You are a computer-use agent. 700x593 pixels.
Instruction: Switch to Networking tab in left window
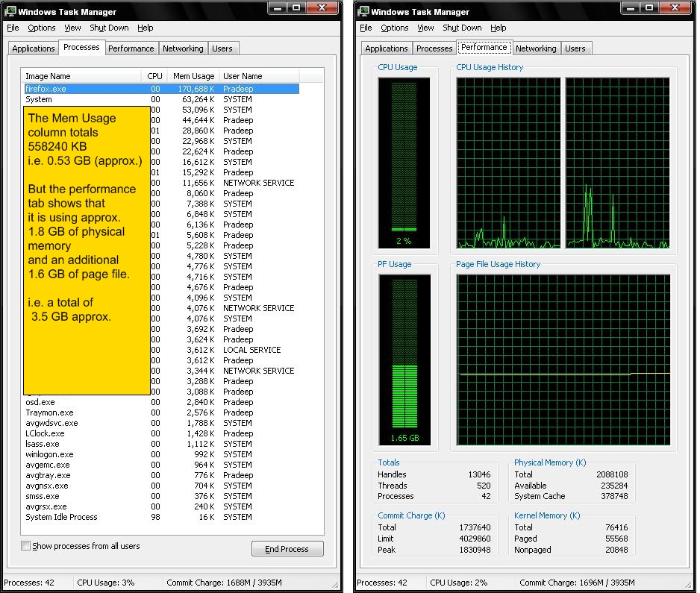pos(183,48)
